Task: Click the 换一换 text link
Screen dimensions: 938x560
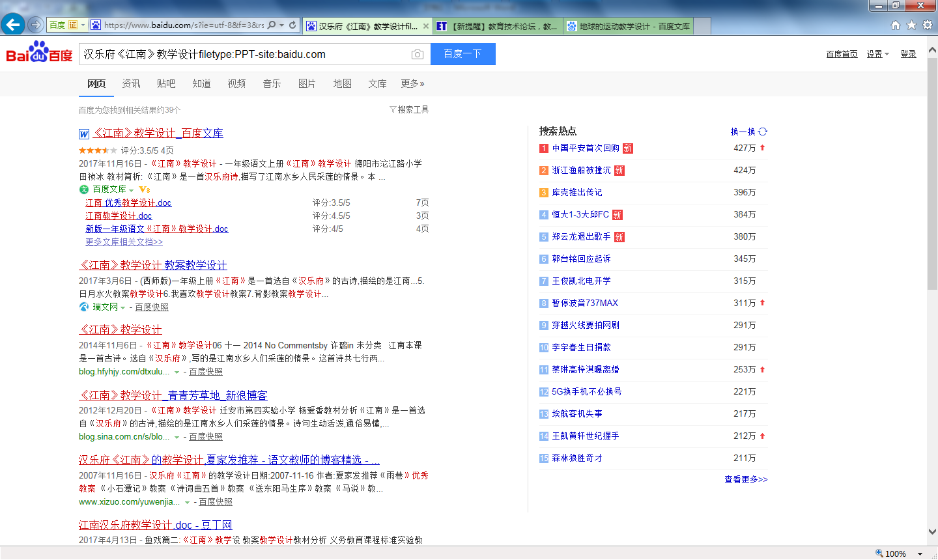Action: (743, 132)
